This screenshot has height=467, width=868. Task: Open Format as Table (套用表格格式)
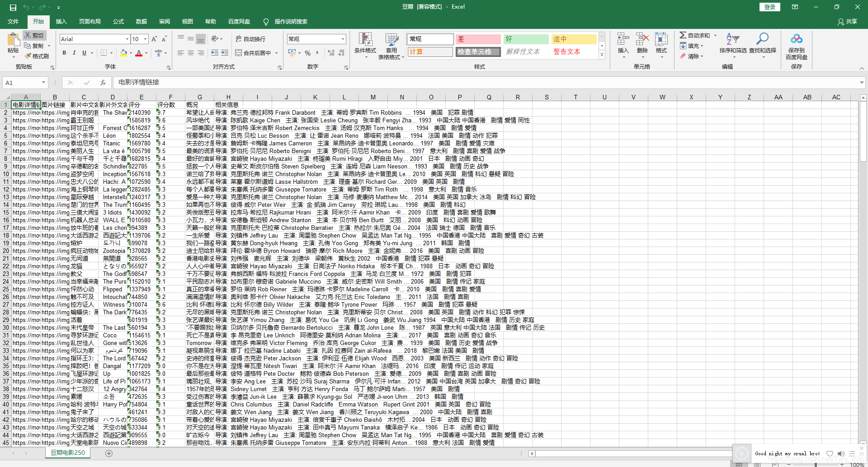[x=391, y=45]
